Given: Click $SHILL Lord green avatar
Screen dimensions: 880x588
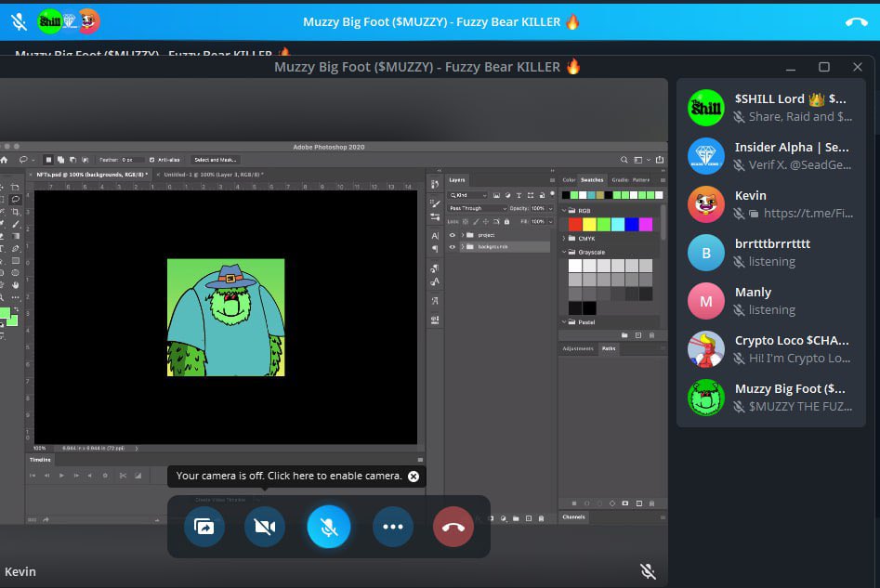Looking at the screenshot, I should click(706, 108).
